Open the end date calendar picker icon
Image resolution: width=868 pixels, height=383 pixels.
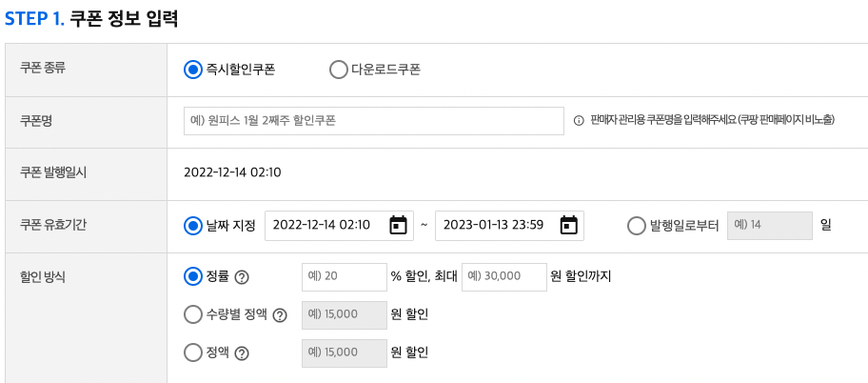(x=568, y=226)
